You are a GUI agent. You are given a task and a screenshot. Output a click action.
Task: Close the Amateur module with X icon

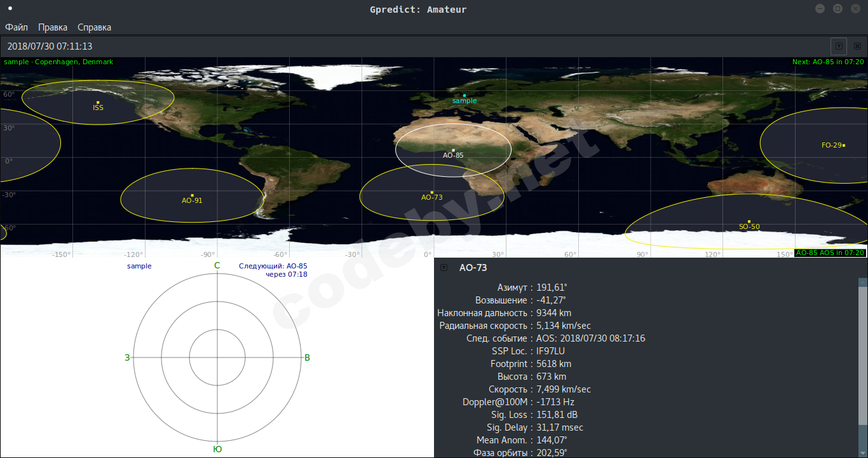tap(857, 46)
